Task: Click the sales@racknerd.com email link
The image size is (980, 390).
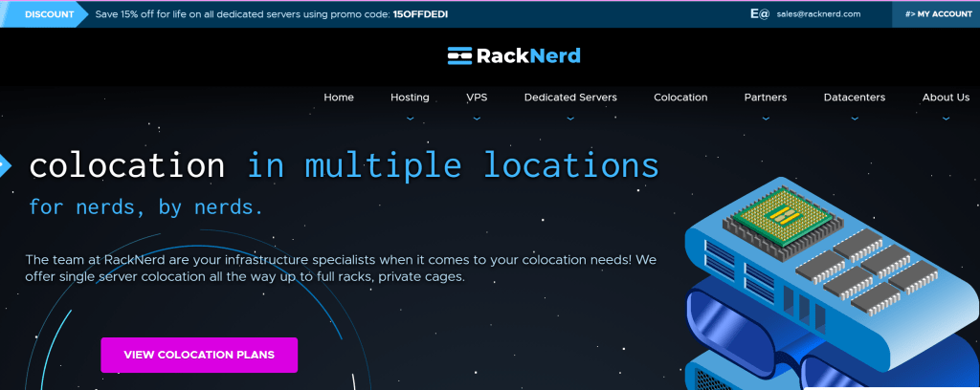Action: click(818, 13)
